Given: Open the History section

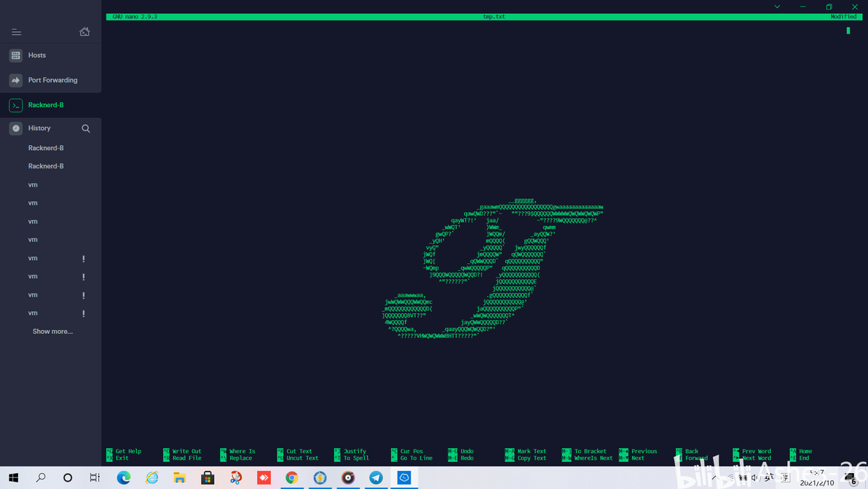Looking at the screenshot, I should (x=39, y=128).
